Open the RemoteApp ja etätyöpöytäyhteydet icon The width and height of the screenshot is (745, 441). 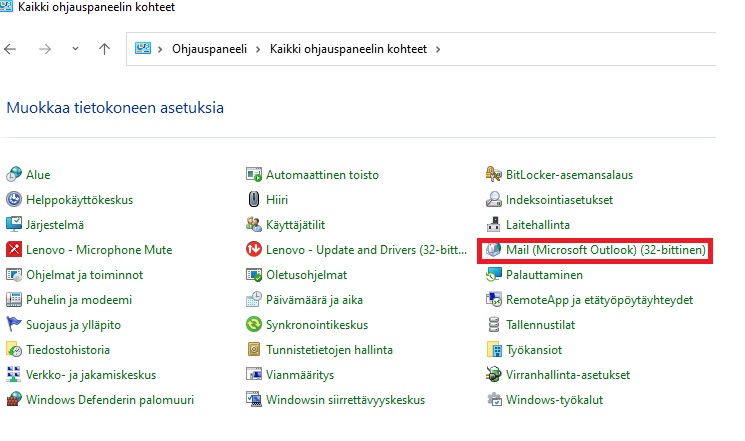click(x=494, y=299)
